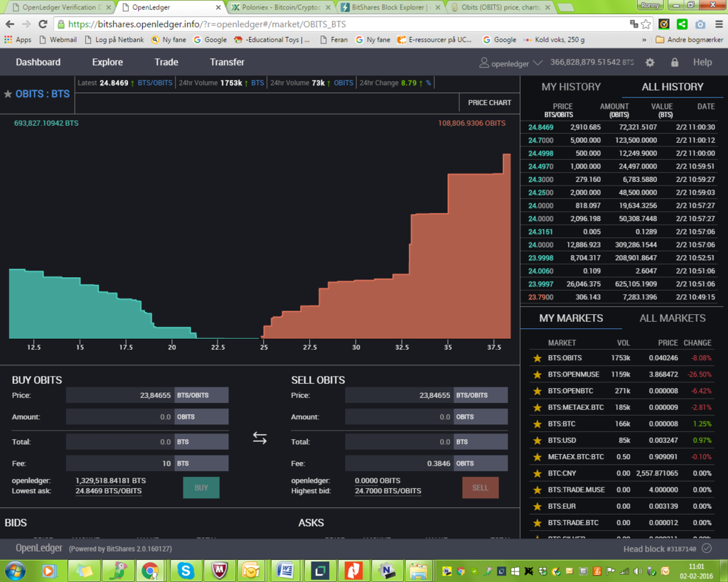
Task: Toggle star for BTS:OPENBTC market
Action: 537,392
